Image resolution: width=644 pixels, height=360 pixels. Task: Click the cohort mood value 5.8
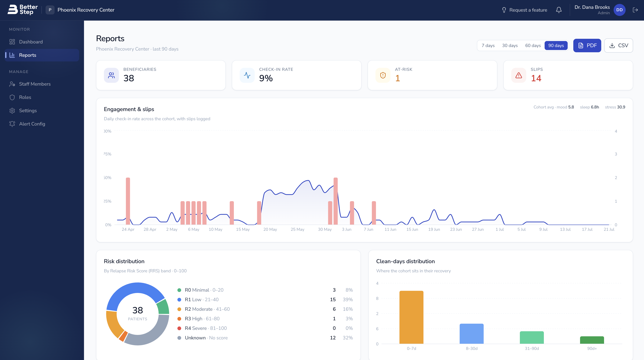click(571, 107)
